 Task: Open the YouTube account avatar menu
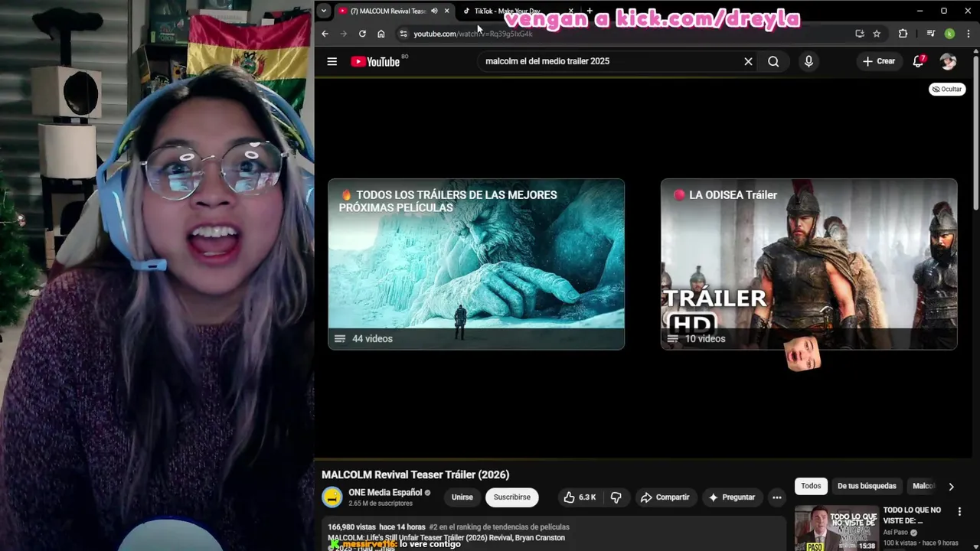pyautogui.click(x=949, y=61)
